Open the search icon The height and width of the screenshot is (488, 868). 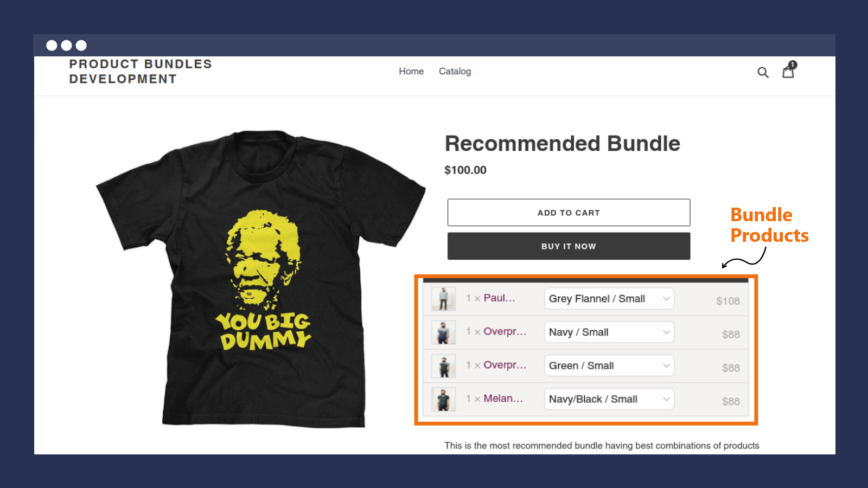click(x=763, y=72)
